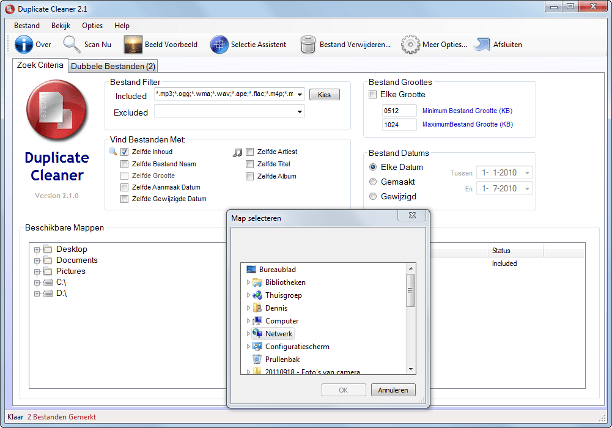The image size is (612, 428).
Task: Uncheck the Zelfde Inhoud checkbox
Action: point(124,152)
